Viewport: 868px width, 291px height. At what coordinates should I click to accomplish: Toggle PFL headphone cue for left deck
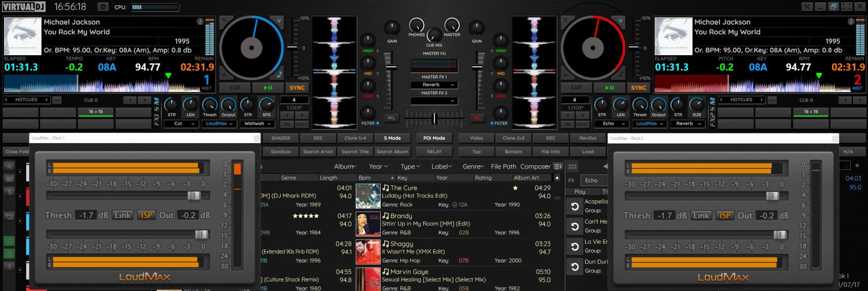(391, 118)
